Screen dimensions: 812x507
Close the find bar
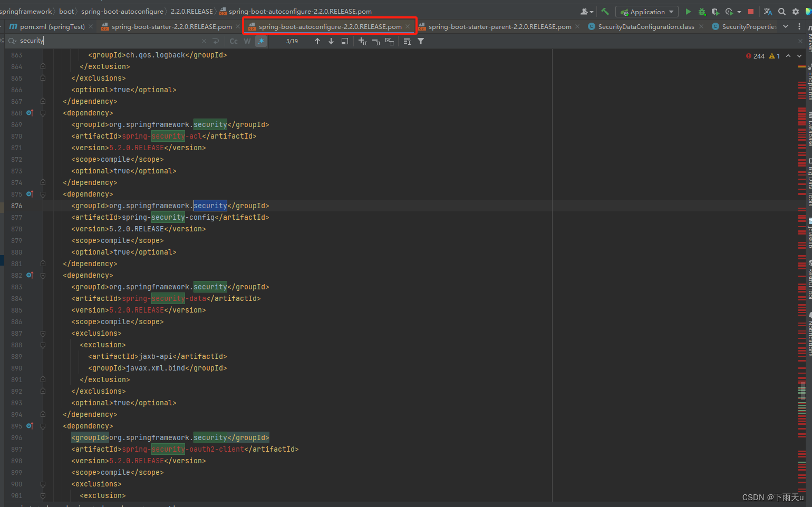[800, 41]
